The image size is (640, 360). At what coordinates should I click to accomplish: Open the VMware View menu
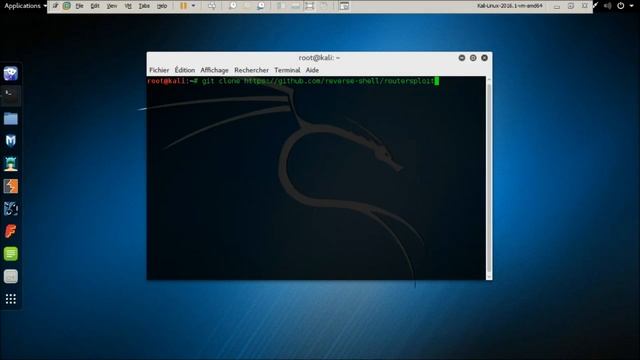click(111, 6)
